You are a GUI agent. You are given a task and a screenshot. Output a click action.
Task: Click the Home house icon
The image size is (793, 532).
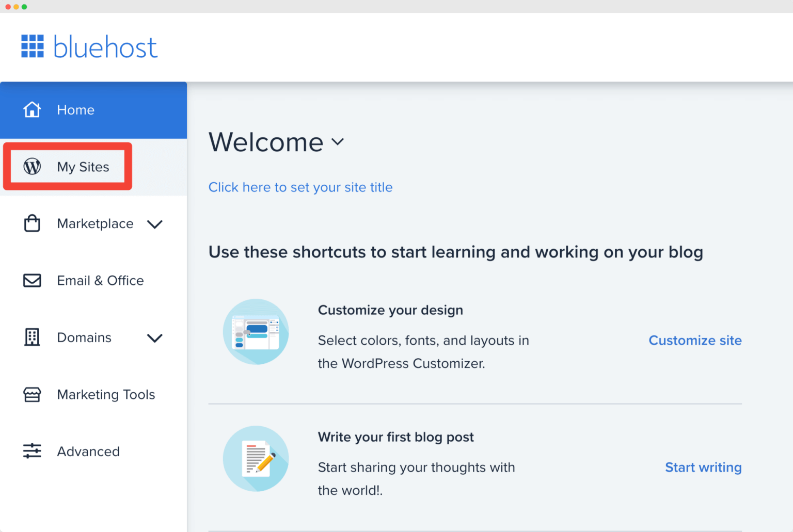[32, 110]
